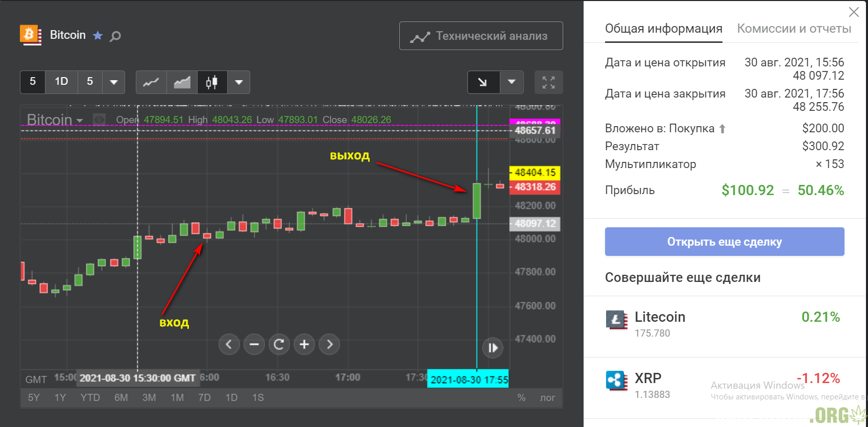Expand the interval dropdown arrow

tap(114, 82)
